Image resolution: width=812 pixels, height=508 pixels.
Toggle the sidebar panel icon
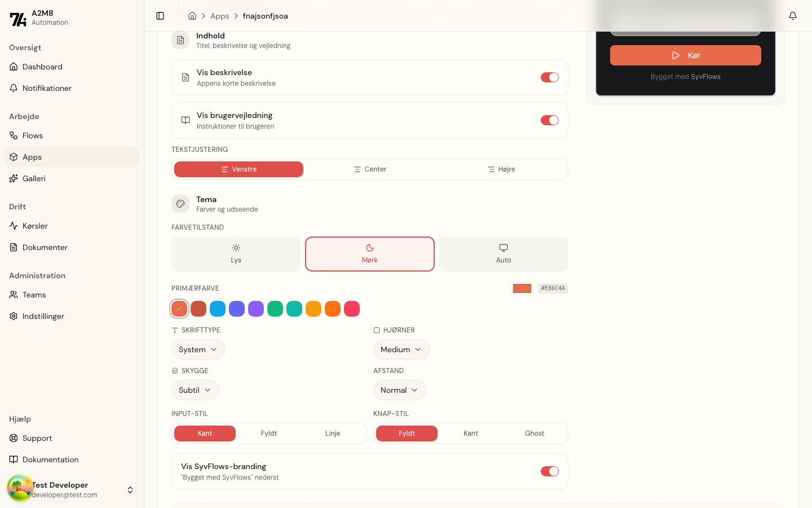click(x=160, y=16)
